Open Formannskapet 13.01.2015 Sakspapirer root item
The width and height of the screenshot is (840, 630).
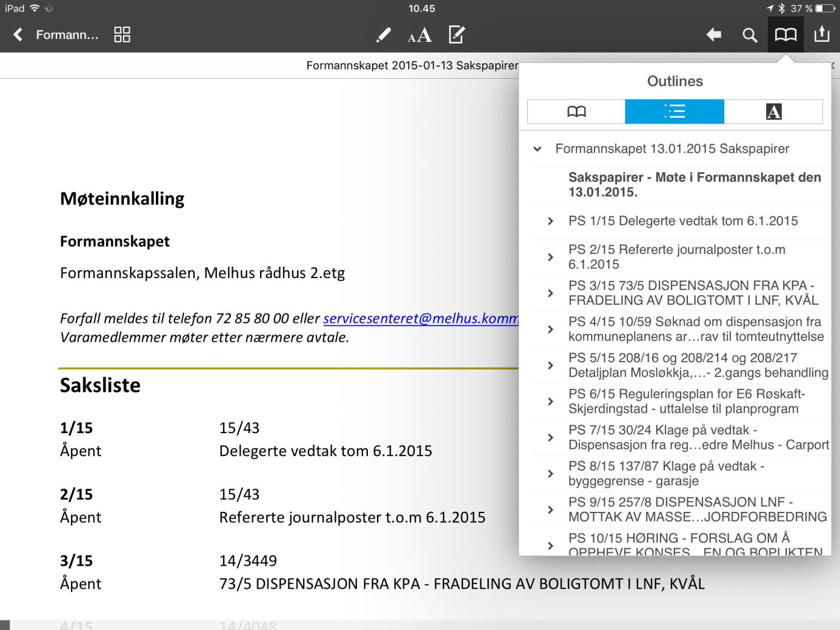click(x=672, y=149)
